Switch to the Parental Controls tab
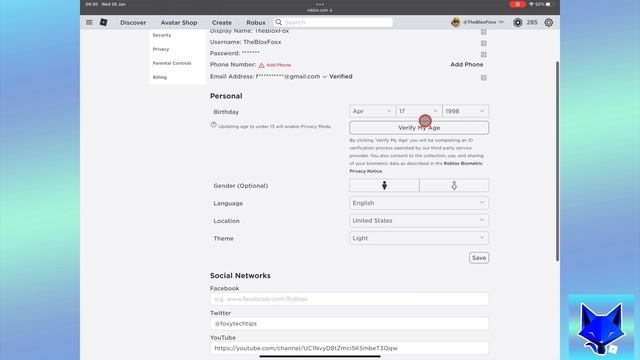640x360 pixels. 172,63
